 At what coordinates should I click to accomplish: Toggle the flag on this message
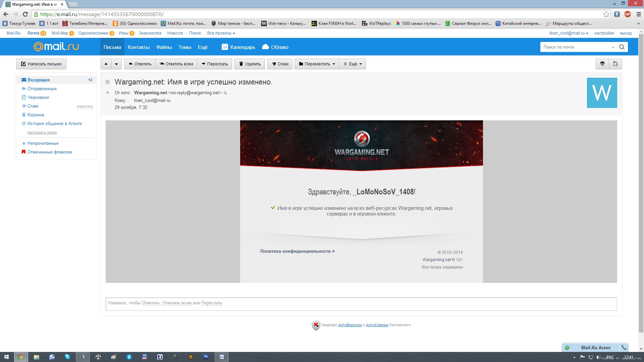tap(108, 82)
